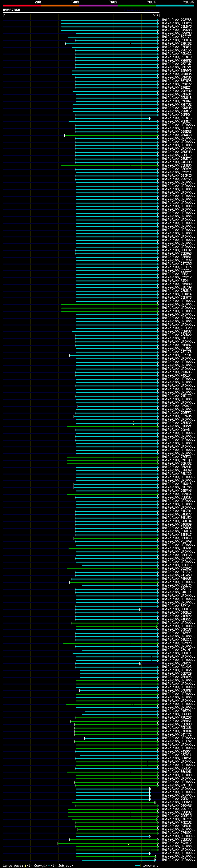Select hit label UniRef100_Q6IPX5
Image resolution: width=197 pixels, height=868 pixels.
[177, 176]
